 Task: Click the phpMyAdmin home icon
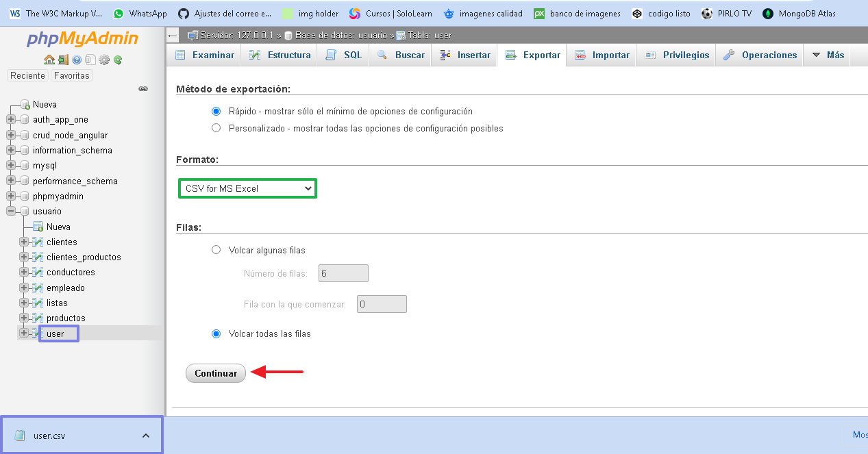(49, 60)
